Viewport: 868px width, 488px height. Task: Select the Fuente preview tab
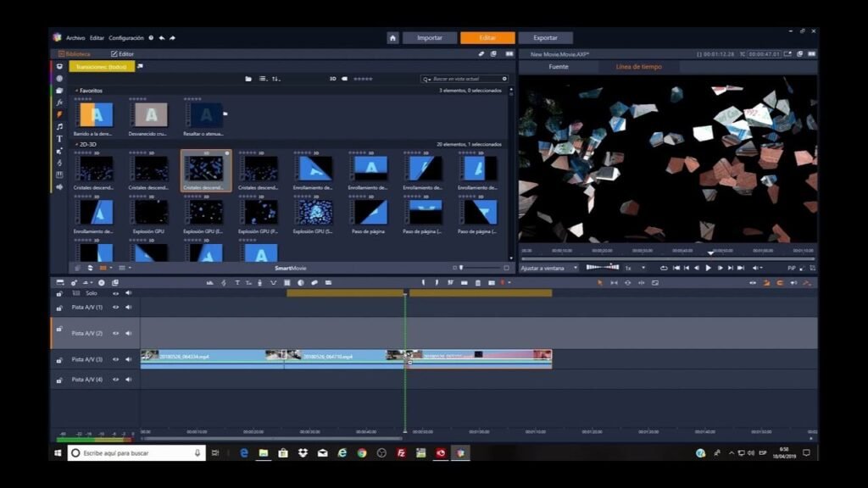558,66
